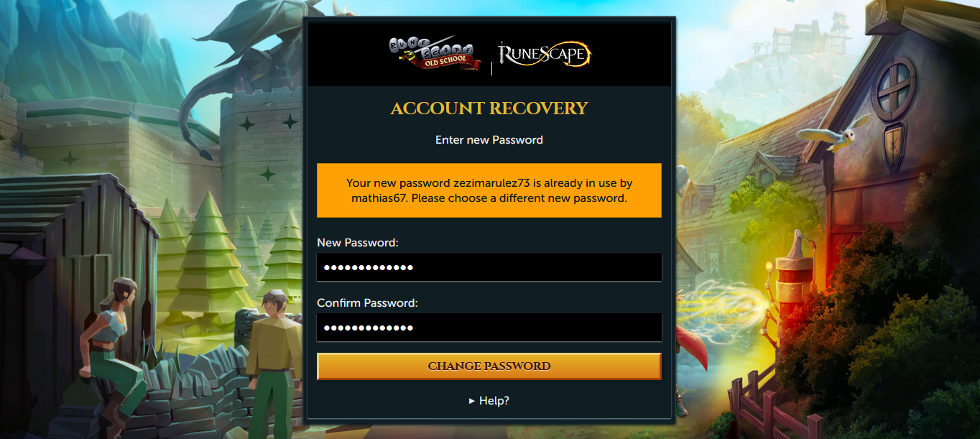The image size is (980, 439).
Task: Click the 'Confirm Password:' field label
Action: pyautogui.click(x=367, y=303)
